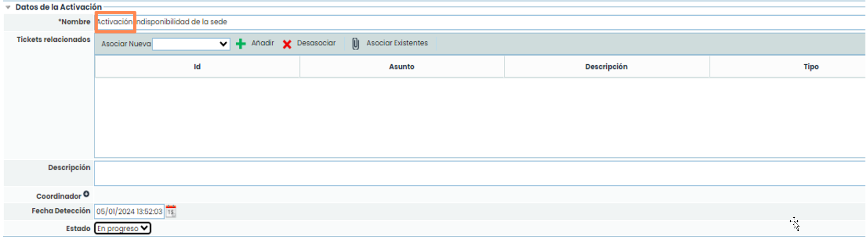Focus the Nombre text field
Viewport: 868px width, 237px height.
tap(470, 22)
